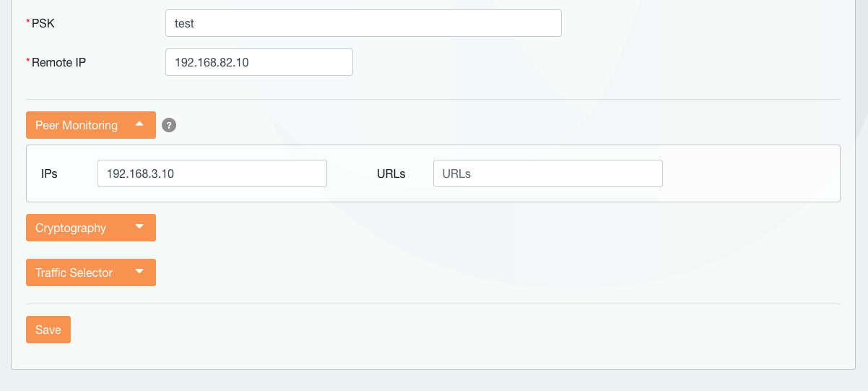The image size is (868, 391).
Task: Click empty space inside Peer Monitoring panel
Action: pos(751,173)
